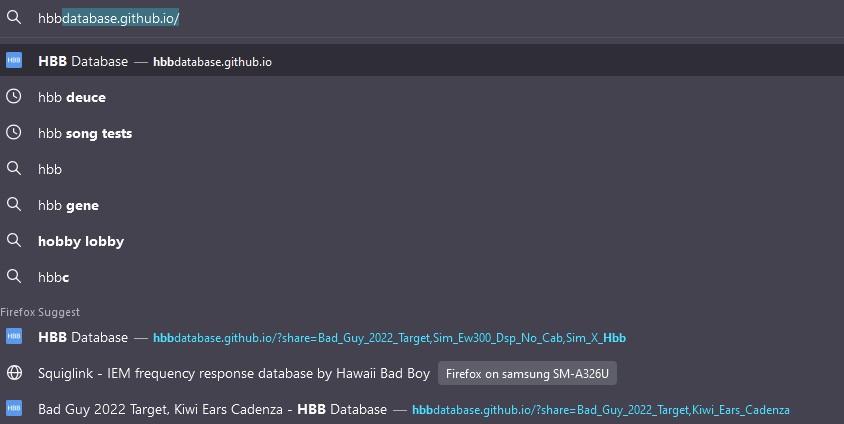844x424 pixels.
Task: Open the Squiglink IEM frequency response database result
Action: click(x=422, y=373)
